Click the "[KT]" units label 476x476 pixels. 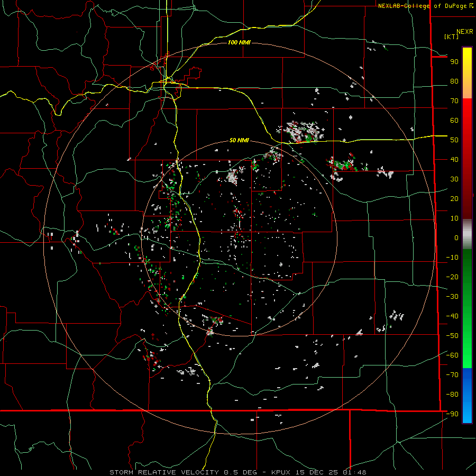pyautogui.click(x=451, y=36)
